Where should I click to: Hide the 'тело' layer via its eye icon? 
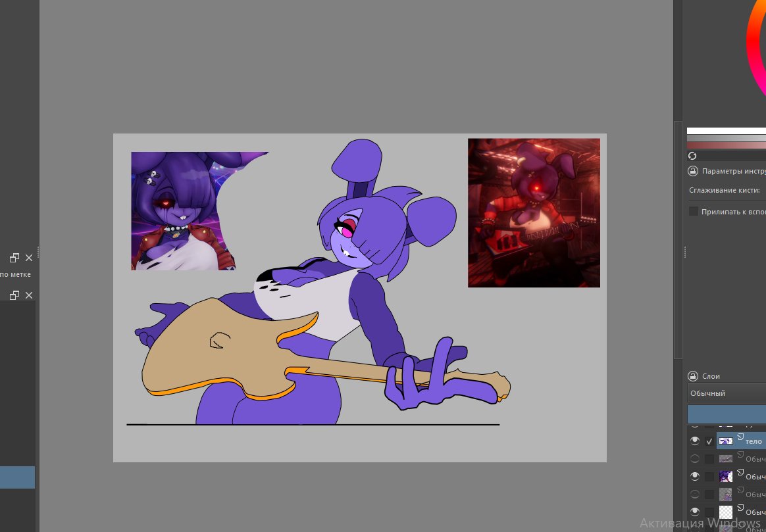[695, 441]
